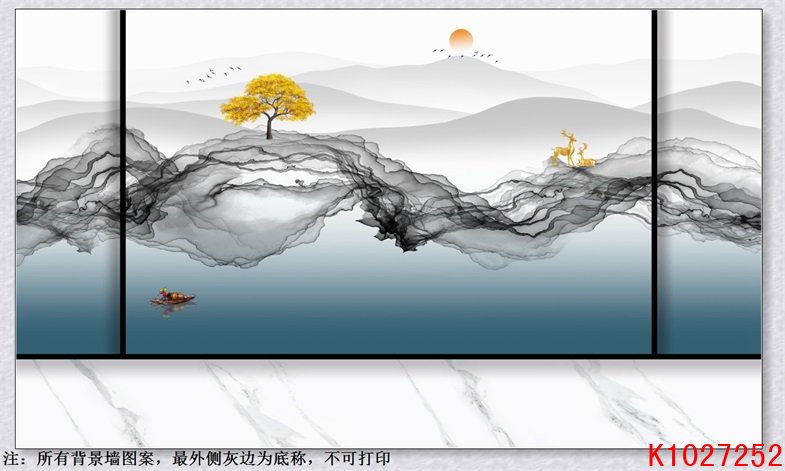Click the orange sun in the sky
Screen dimensions: 785x471
(461, 41)
